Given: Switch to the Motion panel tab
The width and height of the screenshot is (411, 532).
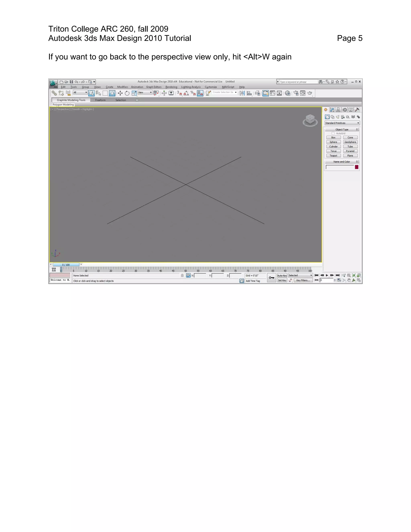Looking at the screenshot, I should (x=345, y=110).
